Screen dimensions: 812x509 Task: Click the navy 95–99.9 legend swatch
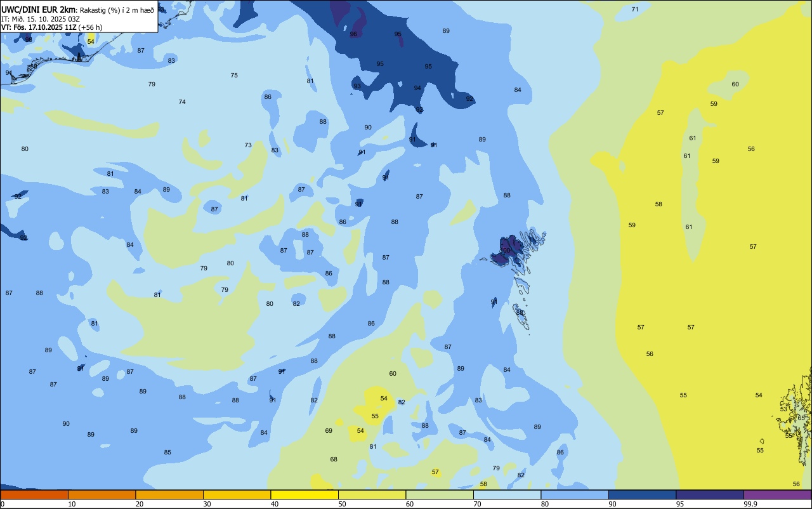coord(710,495)
